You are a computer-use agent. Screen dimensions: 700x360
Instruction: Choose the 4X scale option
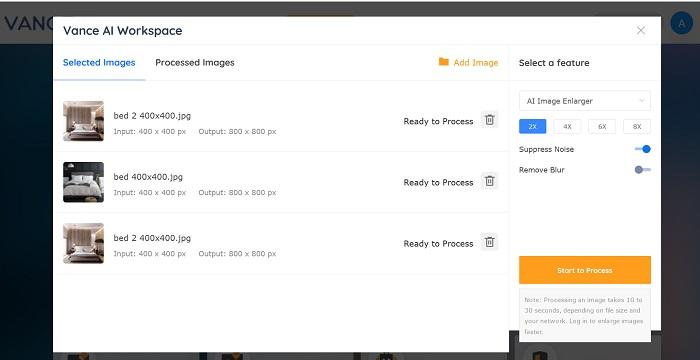[x=567, y=127]
